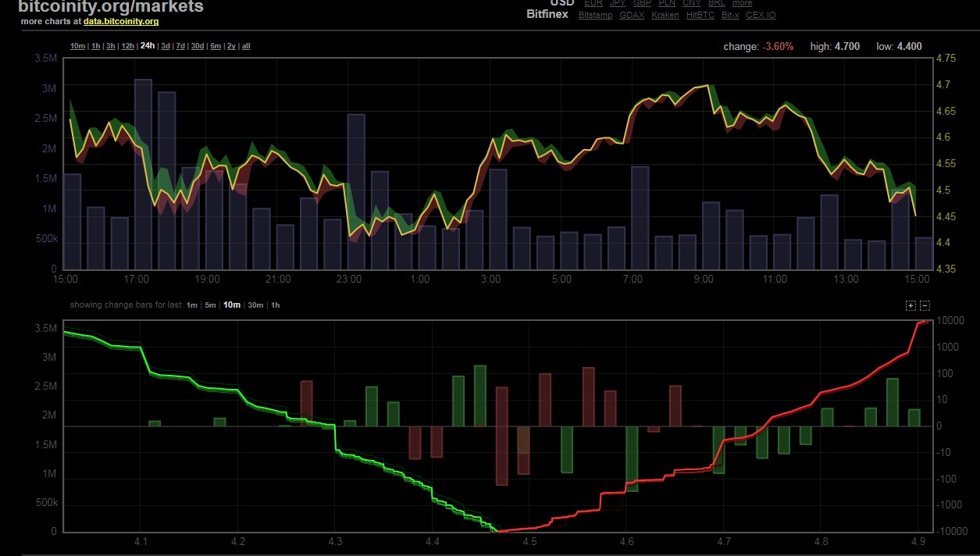This screenshot has height=556, width=980.
Task: Switch currency to JPY
Action: tap(617, 3)
